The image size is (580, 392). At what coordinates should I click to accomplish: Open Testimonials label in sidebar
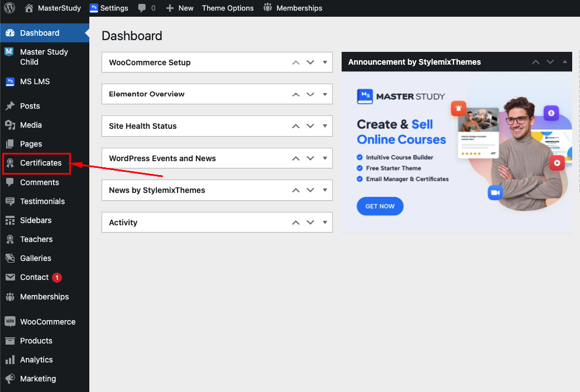[42, 201]
